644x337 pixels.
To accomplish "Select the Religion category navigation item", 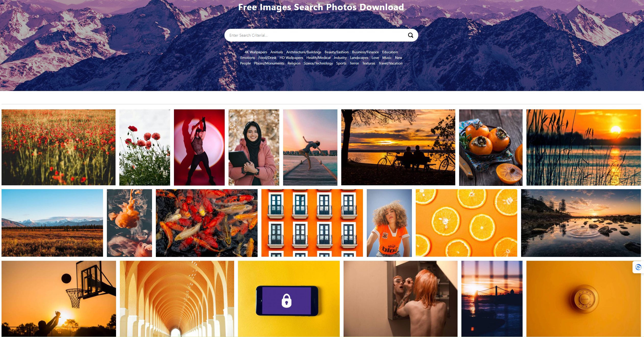I will tap(294, 63).
